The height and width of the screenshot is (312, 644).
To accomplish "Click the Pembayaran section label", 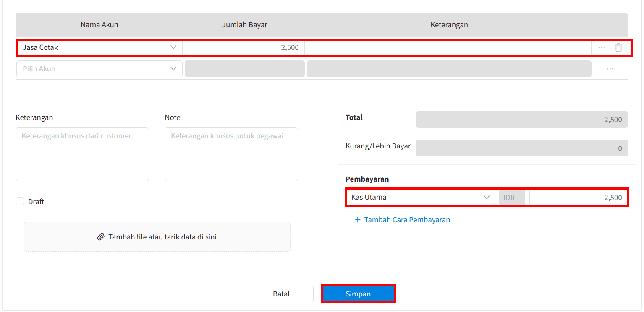I will [367, 179].
